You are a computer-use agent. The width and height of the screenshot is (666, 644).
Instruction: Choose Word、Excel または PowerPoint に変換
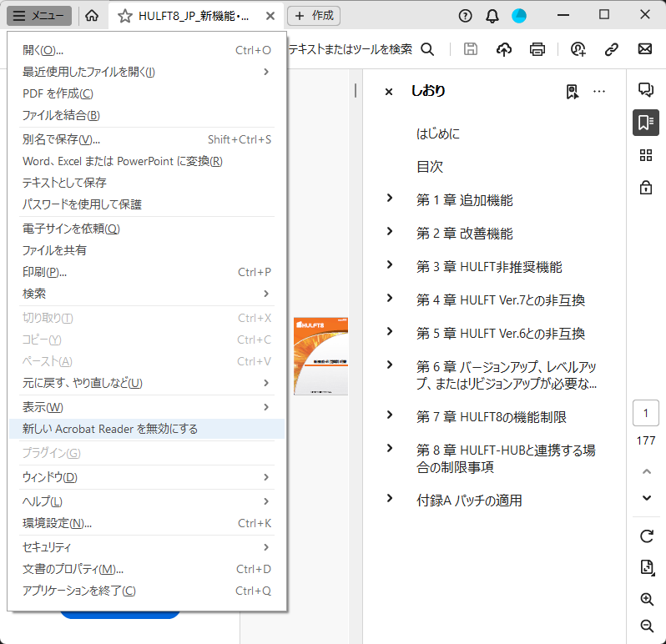point(147,161)
